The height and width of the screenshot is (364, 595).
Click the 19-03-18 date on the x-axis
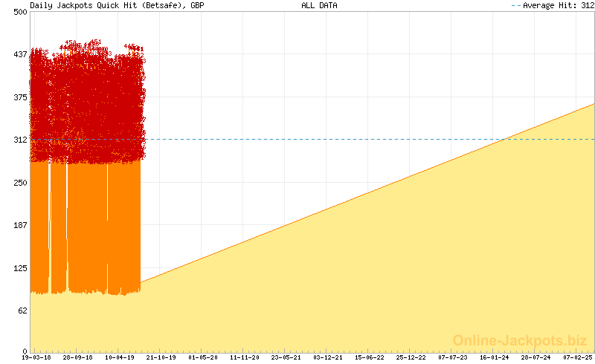tap(36, 357)
